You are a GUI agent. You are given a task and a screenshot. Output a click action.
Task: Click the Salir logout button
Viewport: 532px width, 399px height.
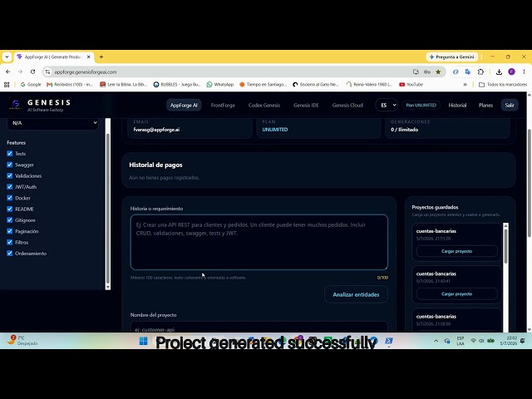pos(510,106)
